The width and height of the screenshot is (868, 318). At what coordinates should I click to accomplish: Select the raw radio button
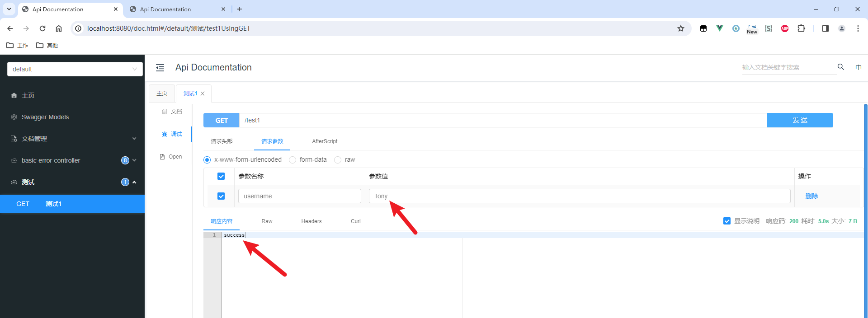point(338,160)
